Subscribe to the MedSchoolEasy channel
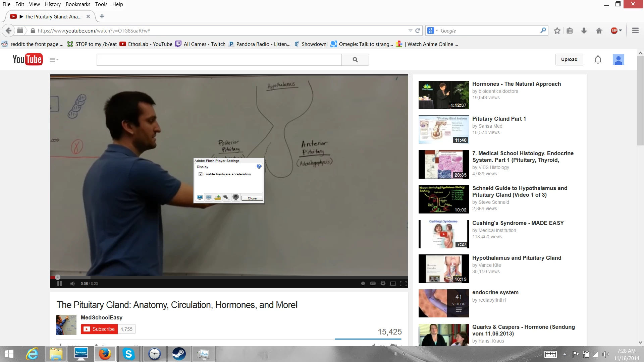 pos(99,329)
